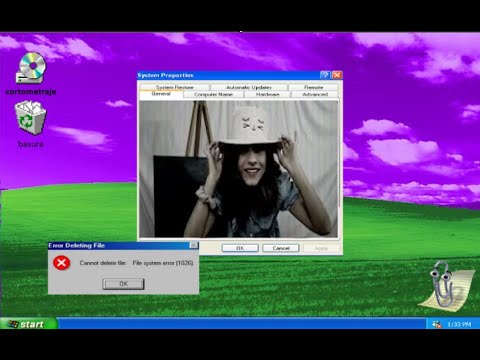Switch to the Computer Name tab
The height and width of the screenshot is (360, 480).
(213, 95)
